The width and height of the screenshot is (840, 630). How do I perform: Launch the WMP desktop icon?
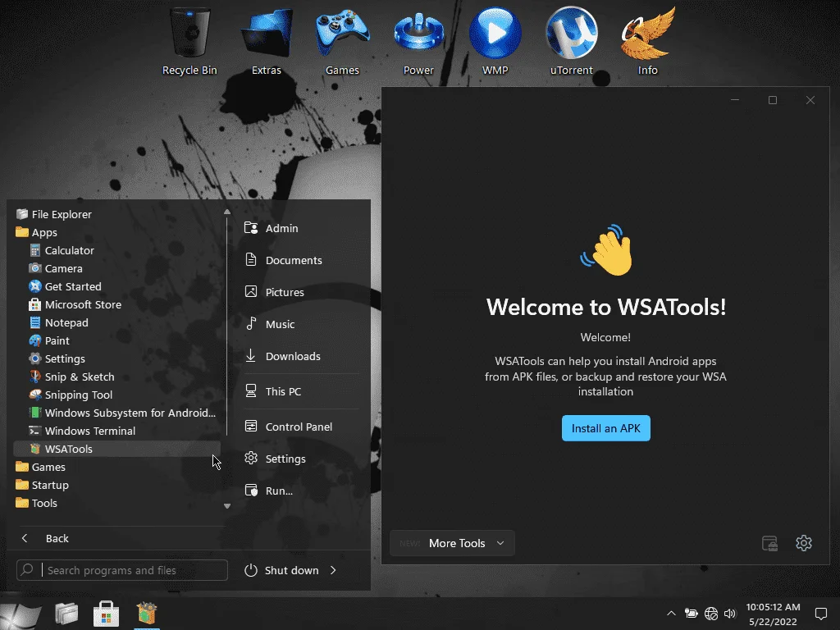pos(495,41)
